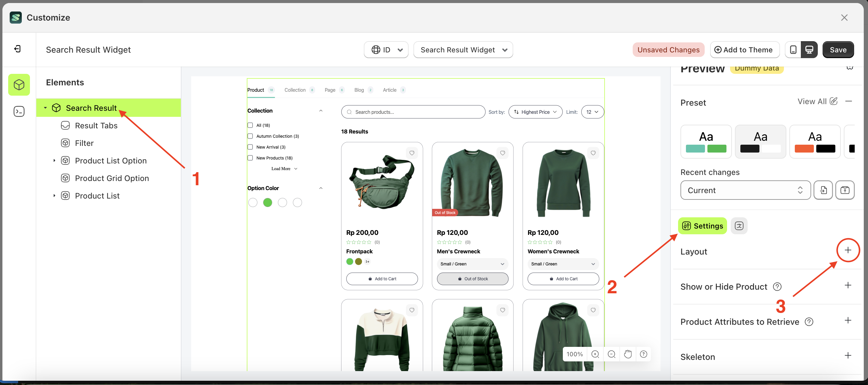Image resolution: width=868 pixels, height=385 pixels.
Task: Switch to mobile device preview icon
Action: click(x=793, y=50)
